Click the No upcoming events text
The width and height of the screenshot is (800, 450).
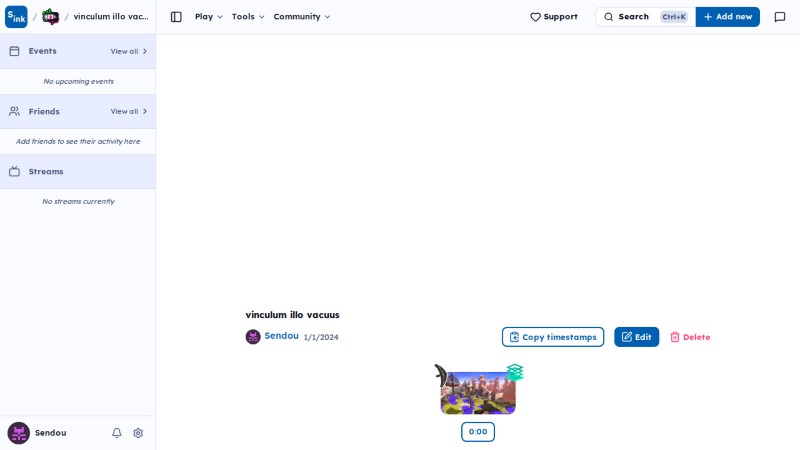coord(79,81)
